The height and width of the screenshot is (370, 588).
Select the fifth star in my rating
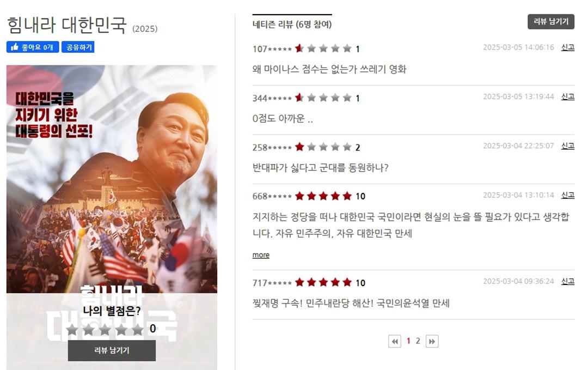[x=138, y=330]
